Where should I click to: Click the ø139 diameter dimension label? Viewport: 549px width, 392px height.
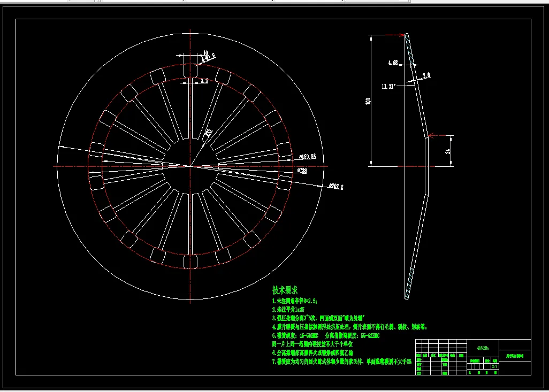click(302, 171)
